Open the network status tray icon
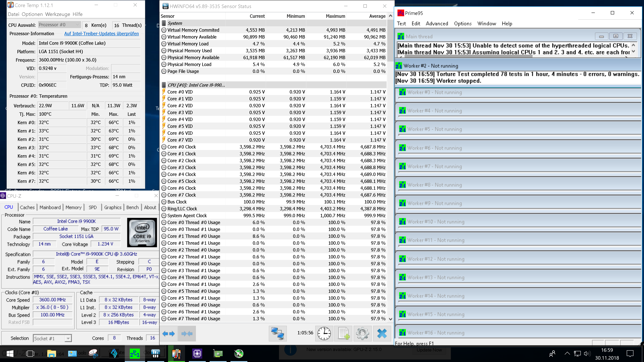The image size is (644, 362). pos(577,353)
